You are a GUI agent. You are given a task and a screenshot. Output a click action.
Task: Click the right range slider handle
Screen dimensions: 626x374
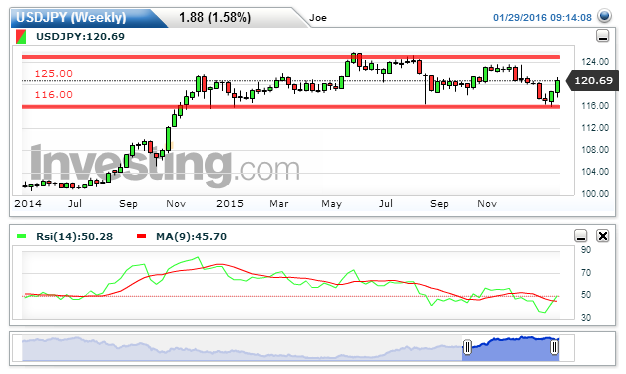(x=554, y=347)
